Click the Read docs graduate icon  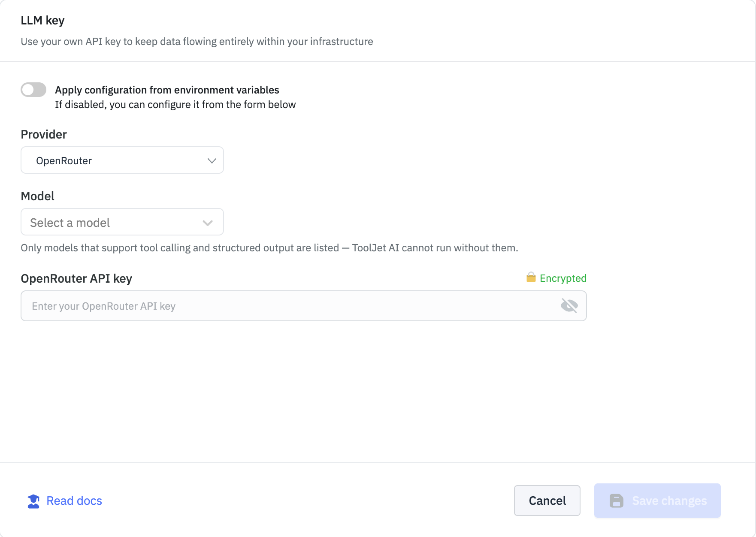33,501
